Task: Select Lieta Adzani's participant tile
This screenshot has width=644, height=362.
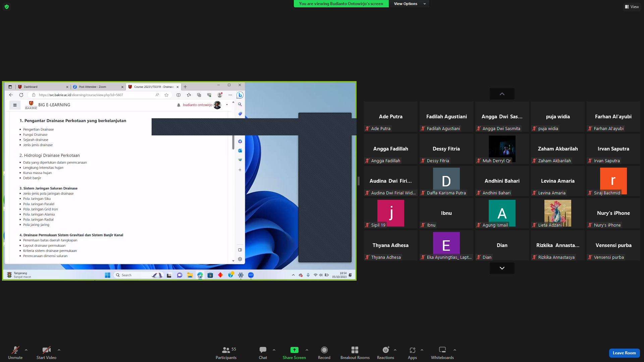Action: coord(558,213)
